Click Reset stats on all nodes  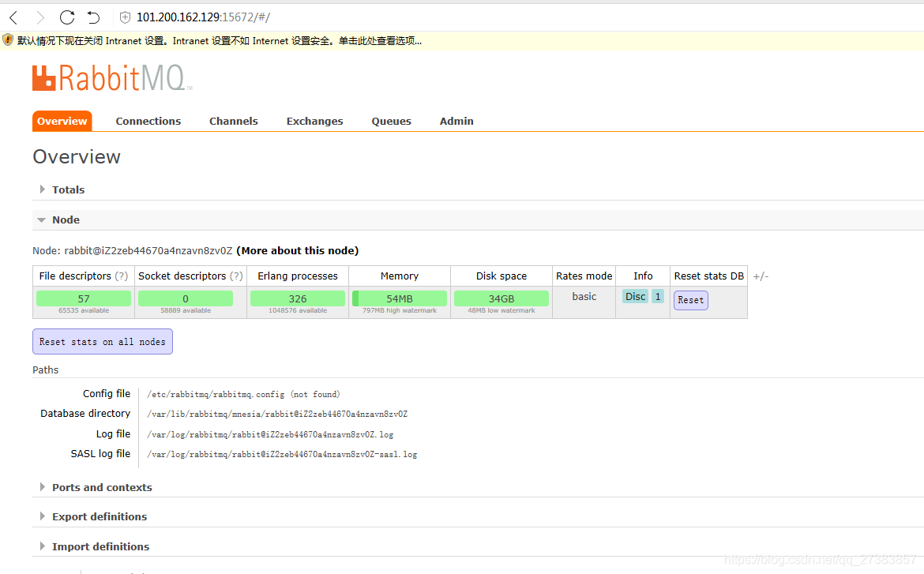[103, 342]
